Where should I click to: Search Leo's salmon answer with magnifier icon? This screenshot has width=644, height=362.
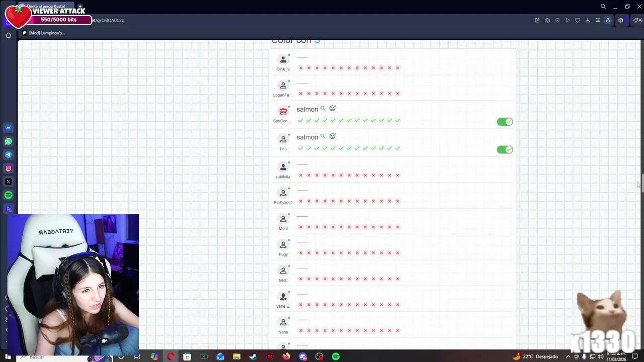click(323, 136)
